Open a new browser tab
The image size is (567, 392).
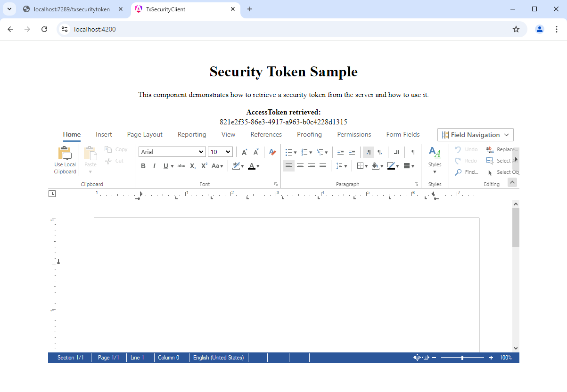pyautogui.click(x=250, y=9)
